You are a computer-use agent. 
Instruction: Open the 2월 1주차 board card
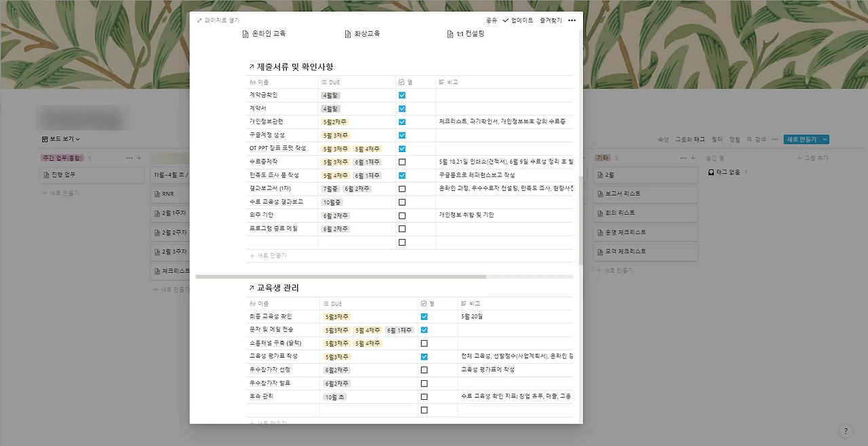(x=170, y=213)
